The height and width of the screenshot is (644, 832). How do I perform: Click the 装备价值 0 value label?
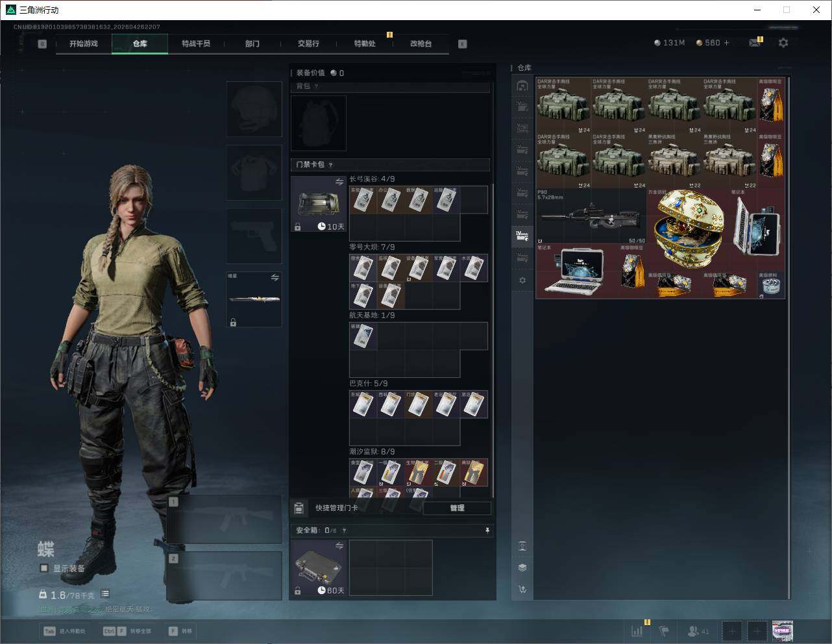point(320,73)
